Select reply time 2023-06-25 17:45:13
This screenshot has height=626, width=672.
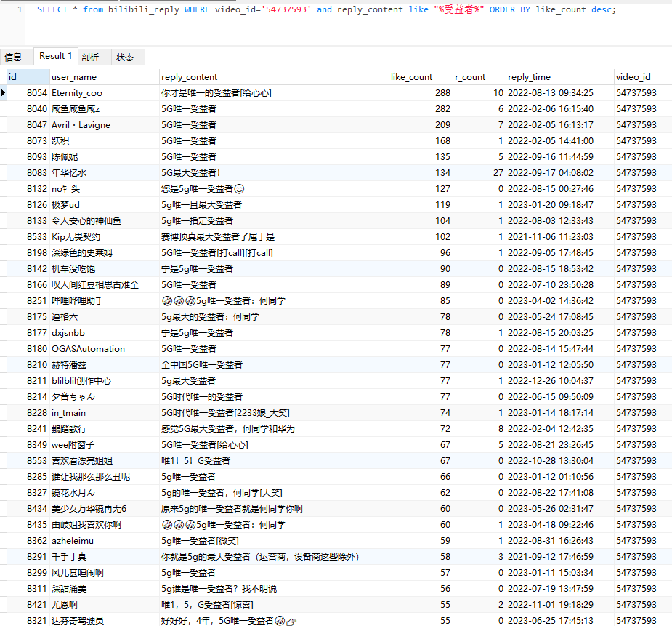[559, 620]
